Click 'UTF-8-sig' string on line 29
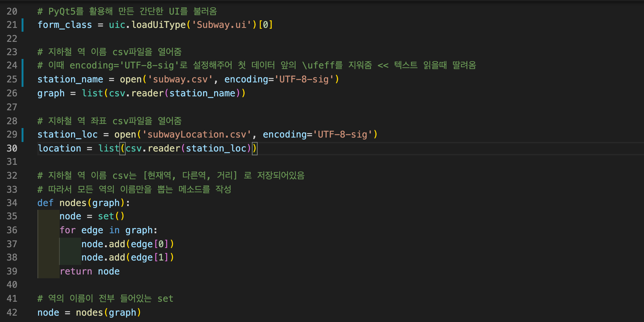The image size is (644, 322). [343, 134]
